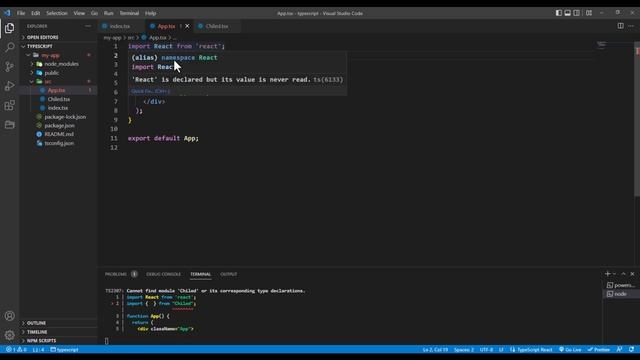Open the folder icon below Extensions

[9, 124]
